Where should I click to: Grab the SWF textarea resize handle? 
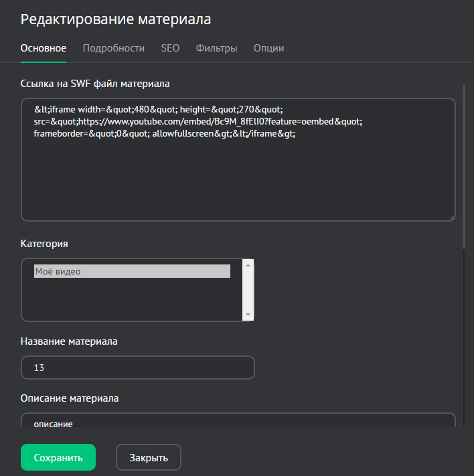point(451,216)
